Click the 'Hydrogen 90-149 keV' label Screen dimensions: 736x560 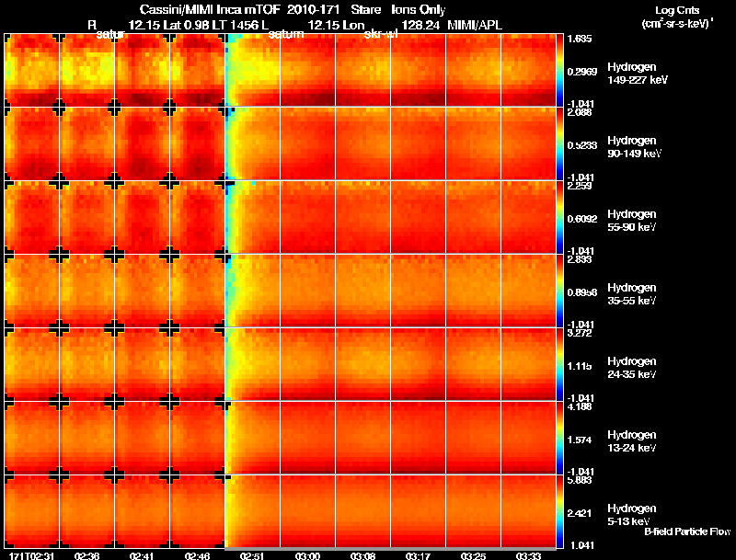[635, 147]
